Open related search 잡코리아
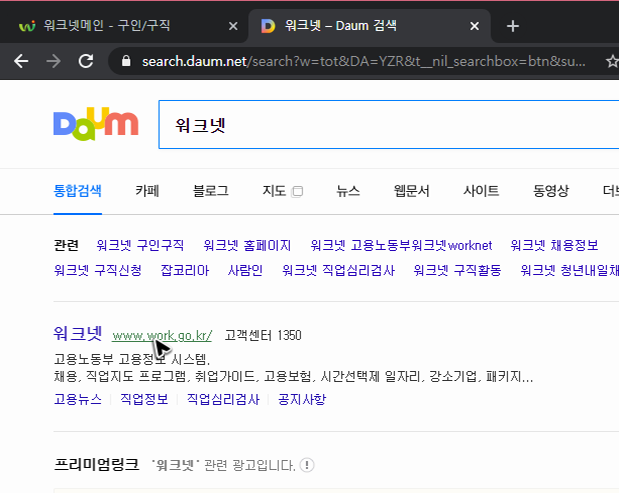619x493 pixels. 185,270
